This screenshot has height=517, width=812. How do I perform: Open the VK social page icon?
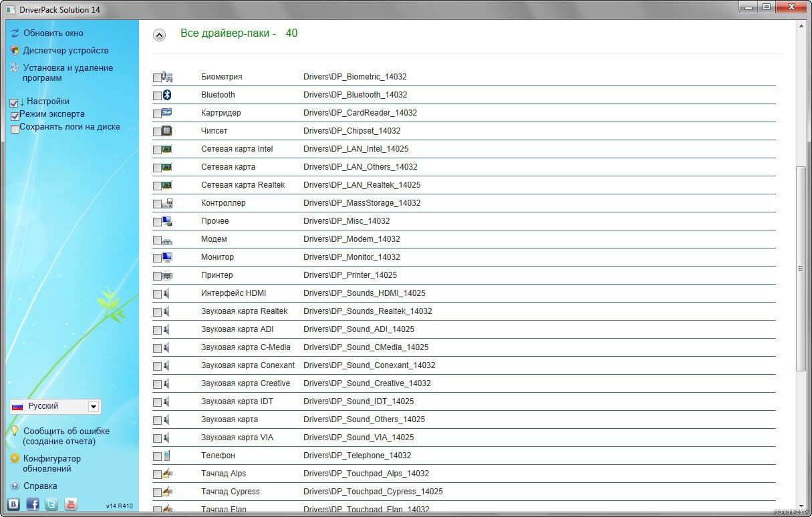[x=13, y=504]
